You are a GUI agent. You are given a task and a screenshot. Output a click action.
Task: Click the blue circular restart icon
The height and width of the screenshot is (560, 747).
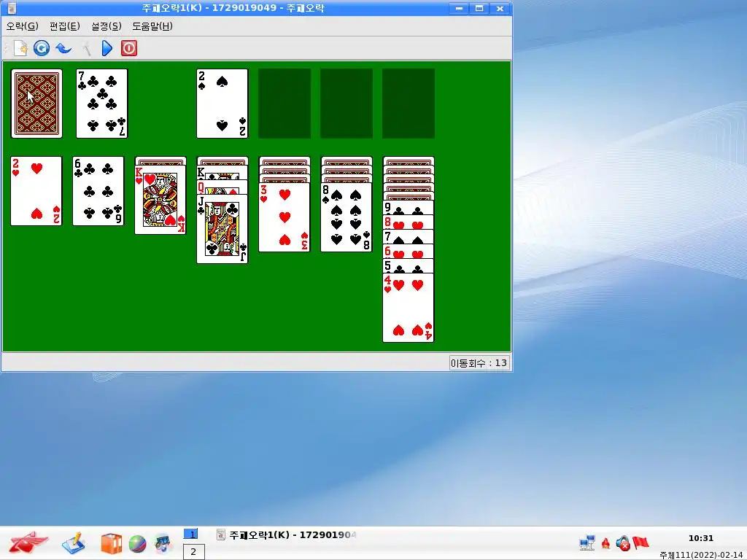coord(42,48)
